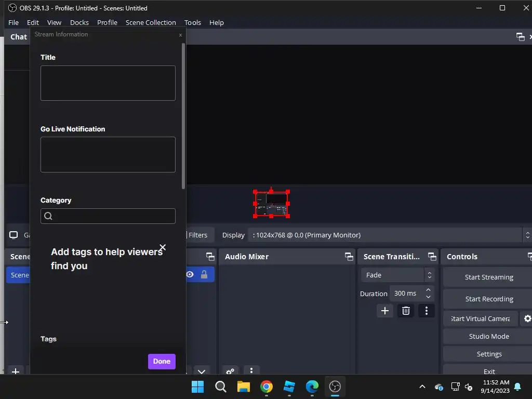Remove the scene transition with trash icon

click(x=406, y=311)
